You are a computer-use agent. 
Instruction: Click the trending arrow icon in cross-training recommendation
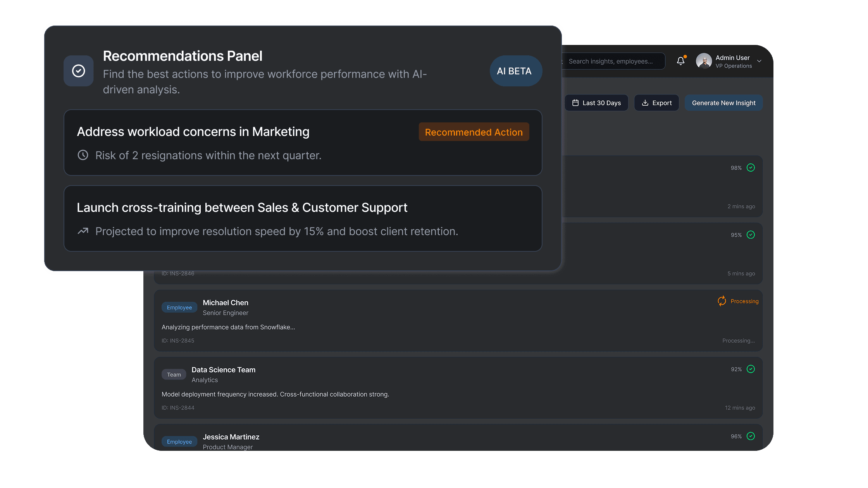point(83,231)
